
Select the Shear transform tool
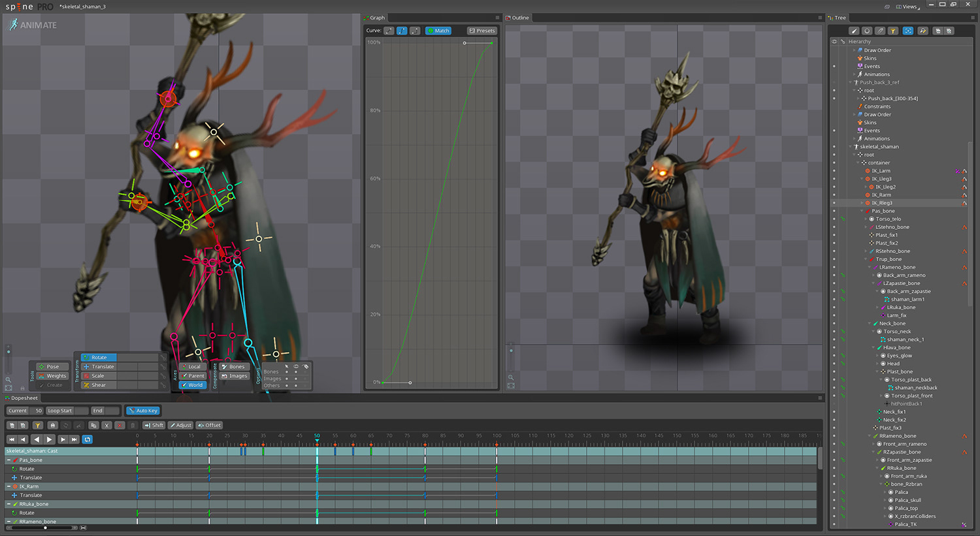point(99,385)
